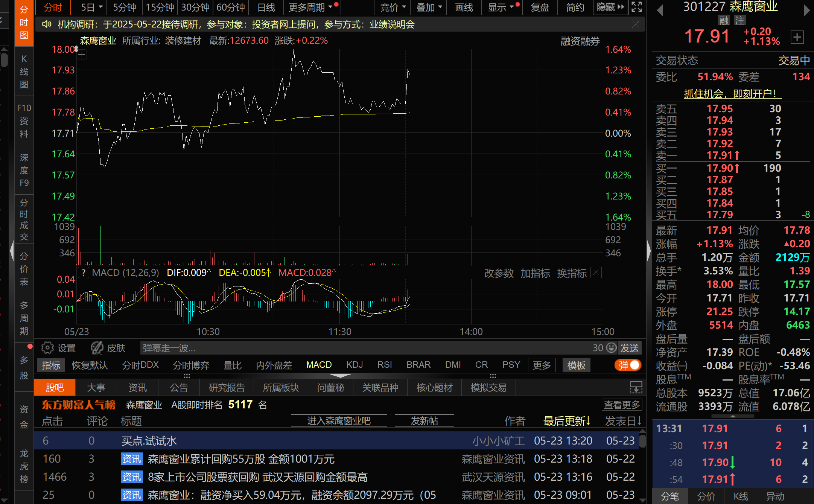Screen dimensions: 814x504
Task: Expand the 隐藏 panel toggle
Action: click(610, 7)
